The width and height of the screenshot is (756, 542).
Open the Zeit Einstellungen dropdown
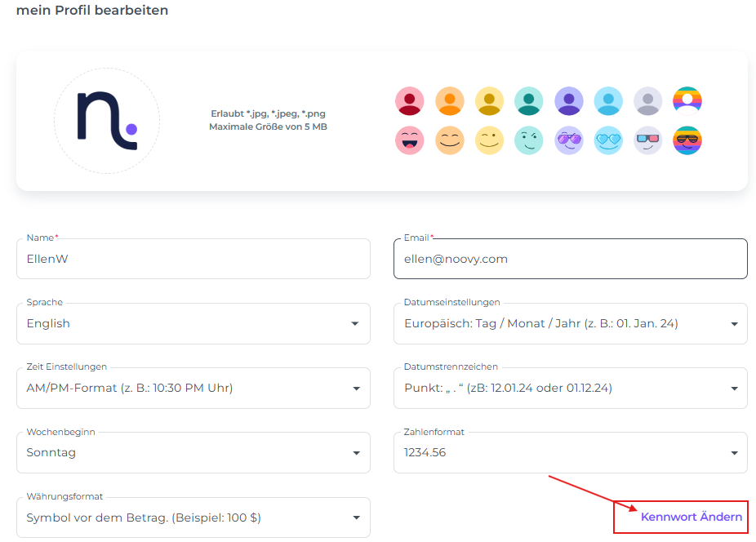coord(193,389)
